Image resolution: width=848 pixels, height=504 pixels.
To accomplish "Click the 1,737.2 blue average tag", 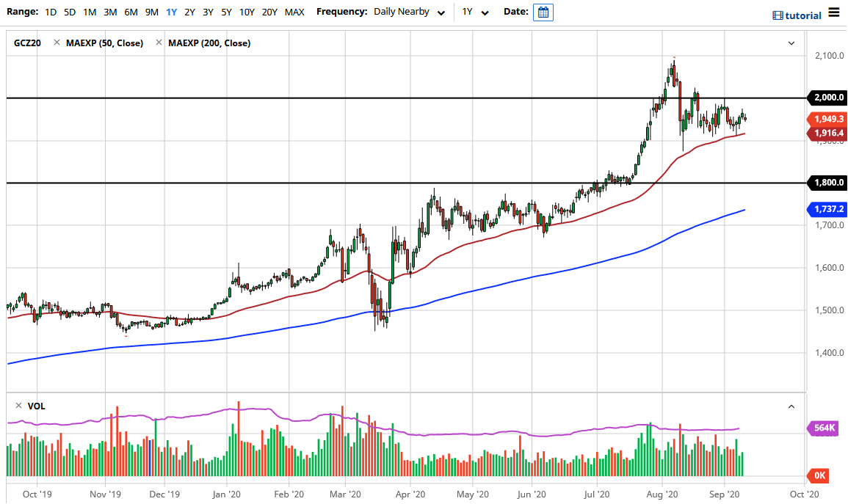I will [x=827, y=209].
